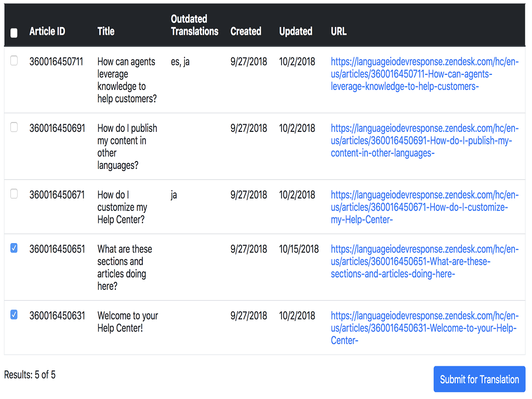Click the Outdated Translations column header
This screenshot has height=399, width=532.
(x=194, y=25)
